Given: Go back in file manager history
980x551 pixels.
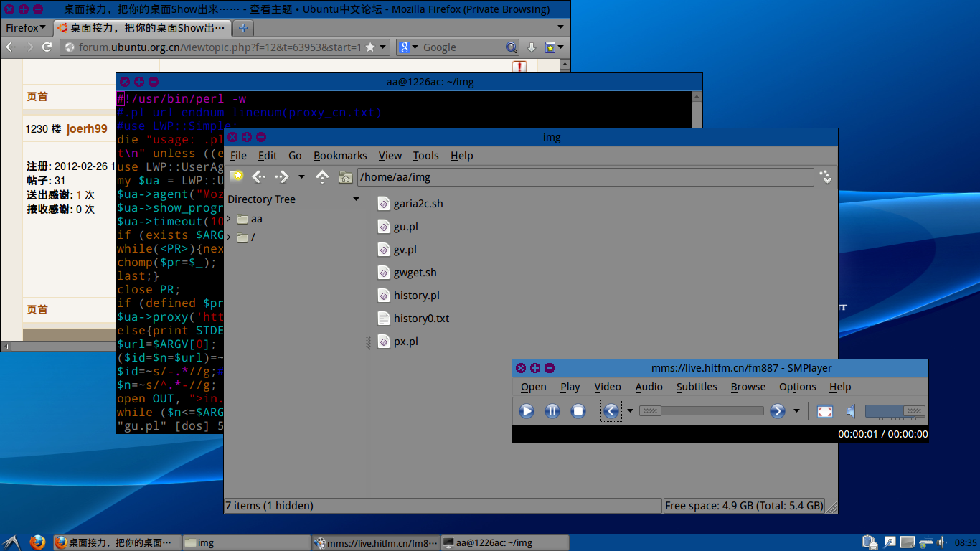Looking at the screenshot, I should (x=259, y=176).
